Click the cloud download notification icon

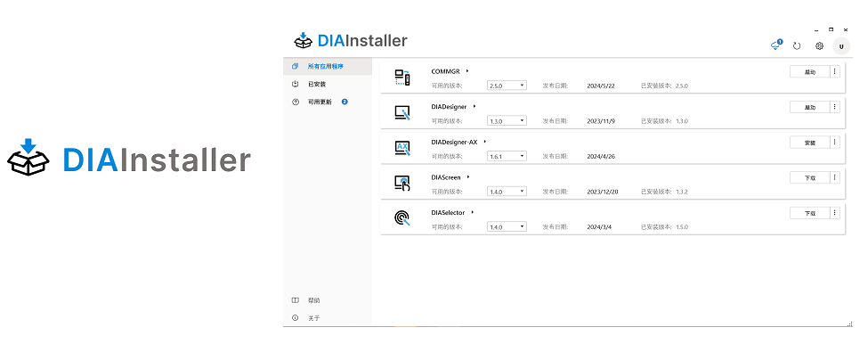(x=776, y=45)
